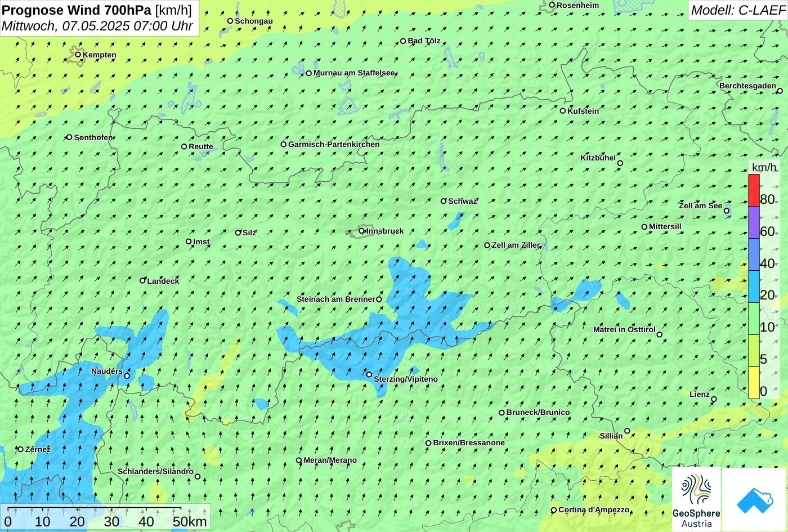Image resolution: width=788 pixels, height=532 pixels.
Task: Click the 'Prognose Wind 700hPa' title
Action: 77,10
